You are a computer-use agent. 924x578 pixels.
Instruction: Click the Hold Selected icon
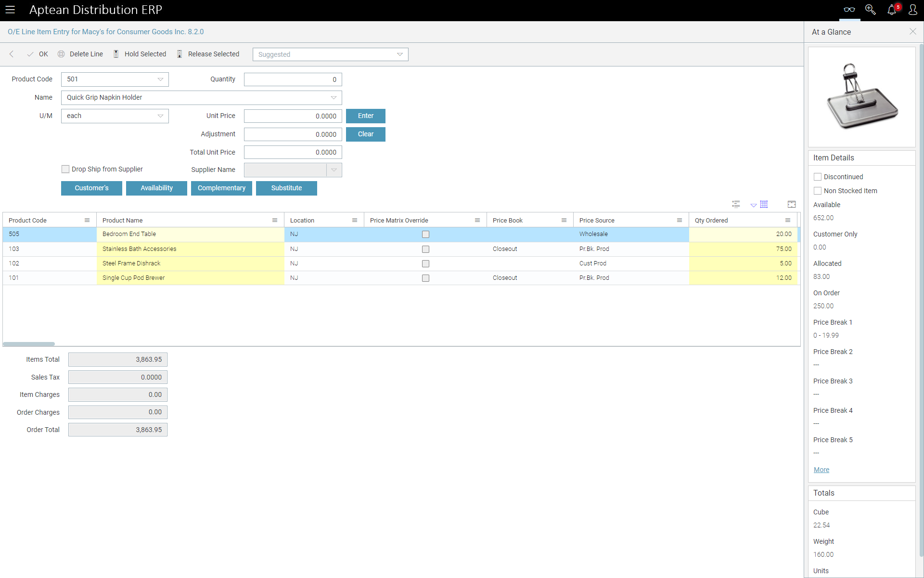tap(116, 54)
